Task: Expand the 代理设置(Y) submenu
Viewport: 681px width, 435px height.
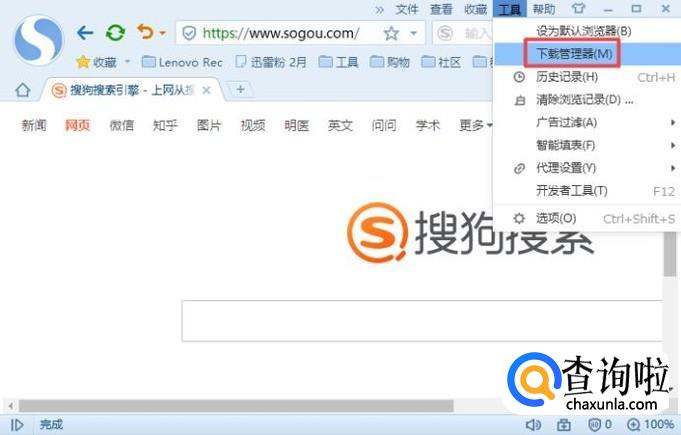Action: pyautogui.click(x=586, y=168)
